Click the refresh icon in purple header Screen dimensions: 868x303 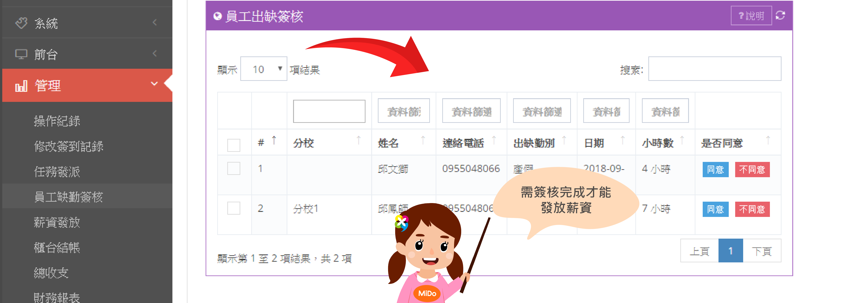tap(780, 15)
